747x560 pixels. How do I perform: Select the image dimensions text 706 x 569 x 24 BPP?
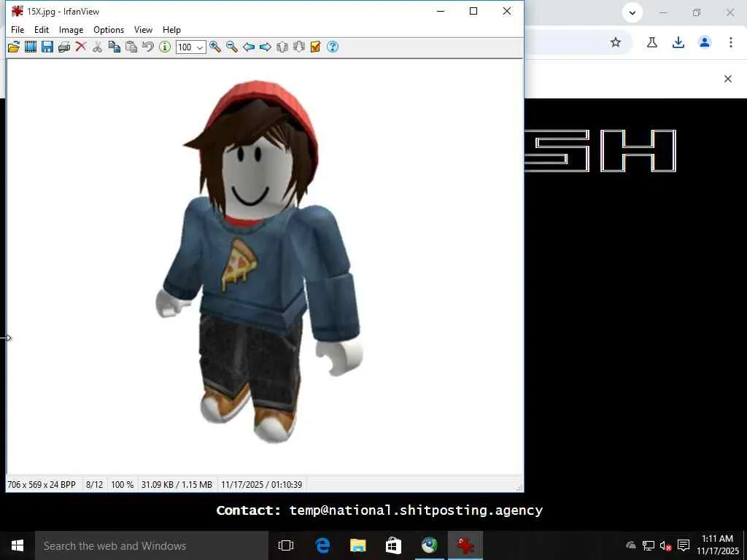[x=42, y=485]
